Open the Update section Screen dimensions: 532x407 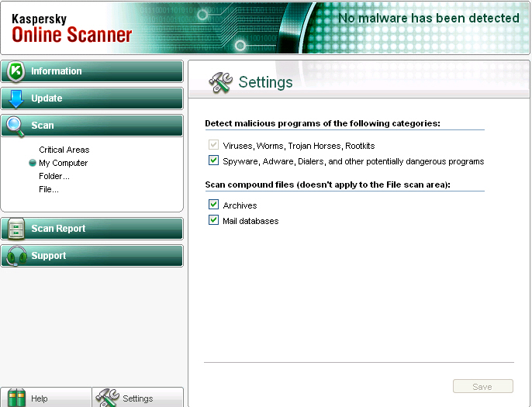pos(92,98)
